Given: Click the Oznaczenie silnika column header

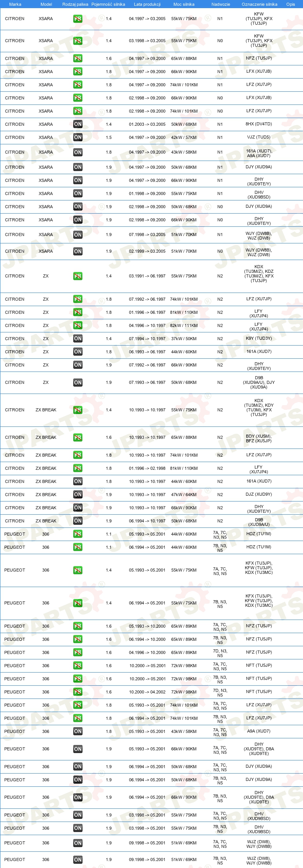Looking at the screenshot, I should [x=260, y=4].
